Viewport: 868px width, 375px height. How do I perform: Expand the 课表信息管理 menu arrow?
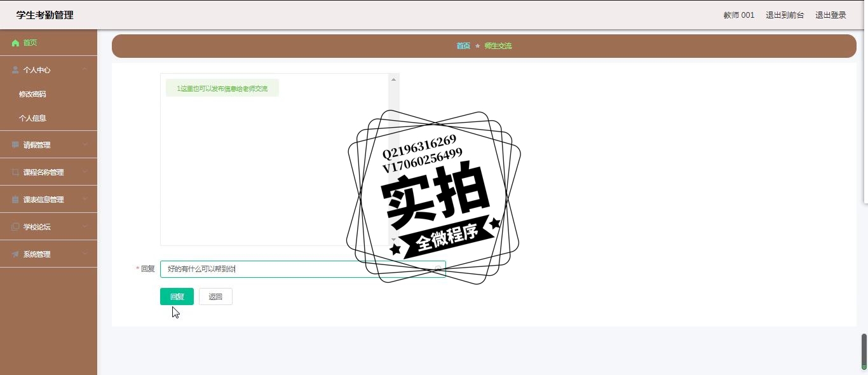pos(85,200)
